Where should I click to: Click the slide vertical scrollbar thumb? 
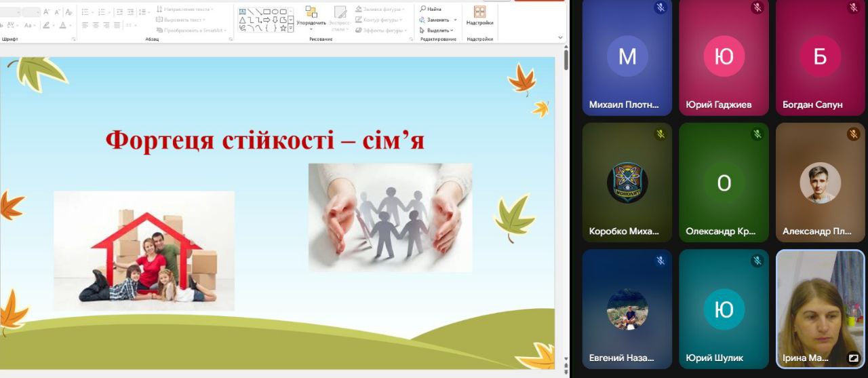tap(566, 59)
